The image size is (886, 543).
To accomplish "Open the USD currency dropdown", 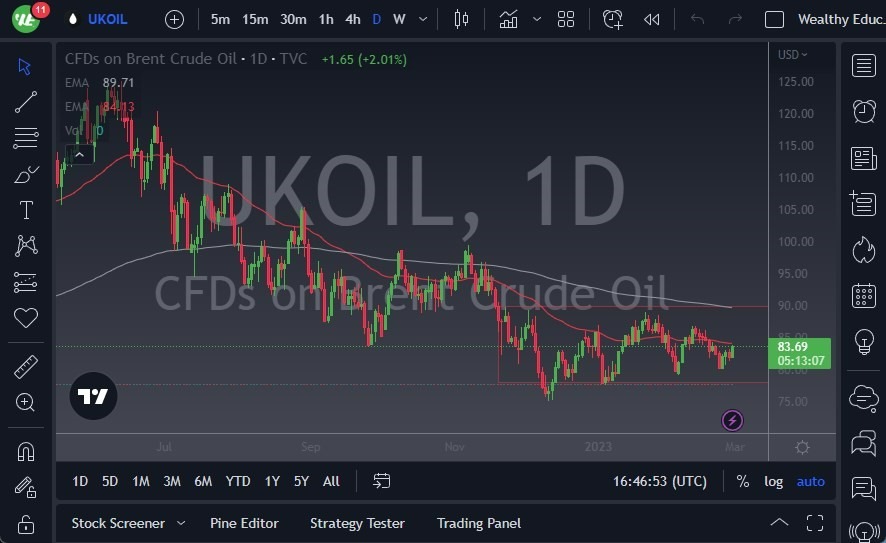I will [x=793, y=55].
